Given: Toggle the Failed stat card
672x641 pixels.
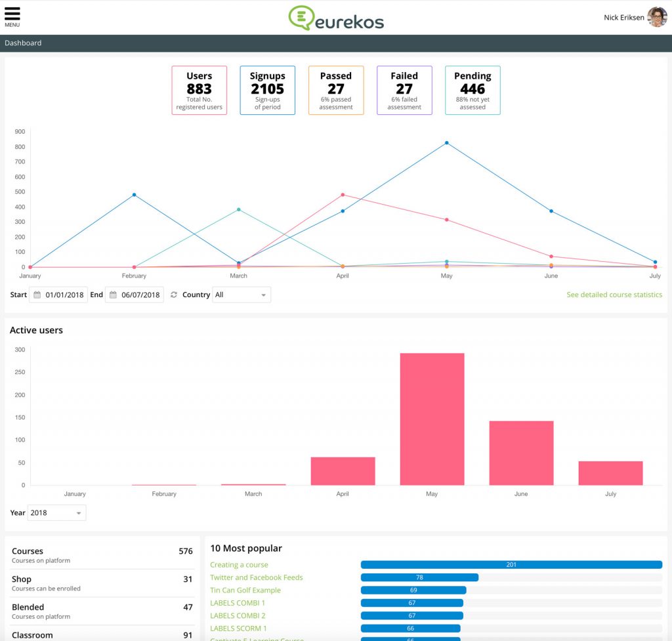Looking at the screenshot, I should 404,91.
